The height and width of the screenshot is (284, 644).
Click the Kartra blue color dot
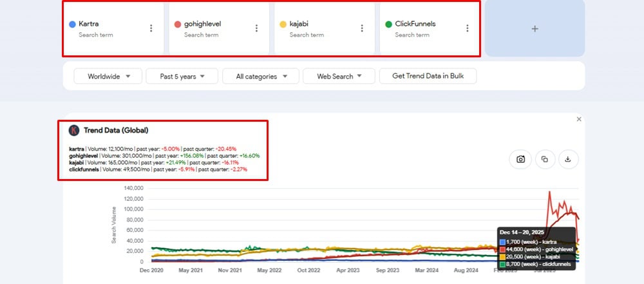[x=72, y=24]
